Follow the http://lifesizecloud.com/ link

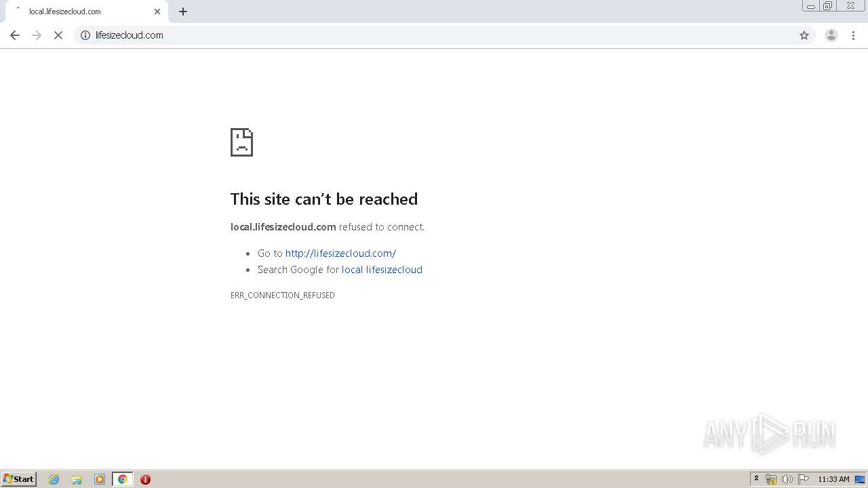(x=340, y=253)
